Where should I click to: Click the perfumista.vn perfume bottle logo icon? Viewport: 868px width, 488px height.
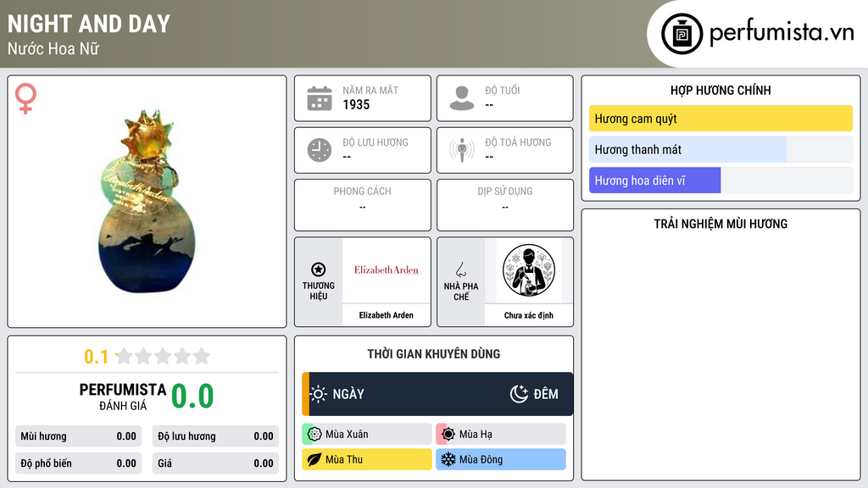click(682, 34)
